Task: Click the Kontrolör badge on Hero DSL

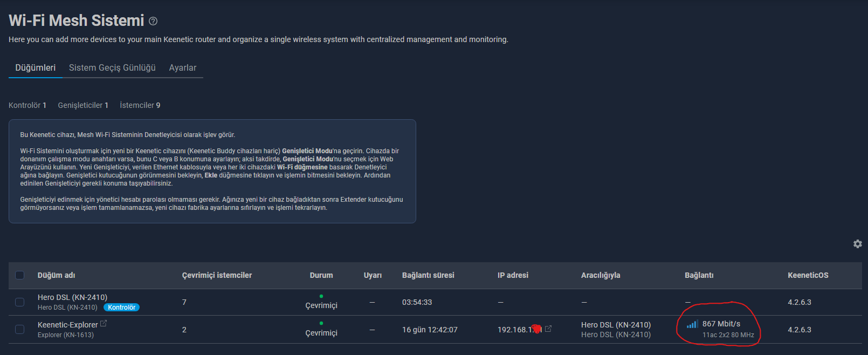Action: pos(121,308)
